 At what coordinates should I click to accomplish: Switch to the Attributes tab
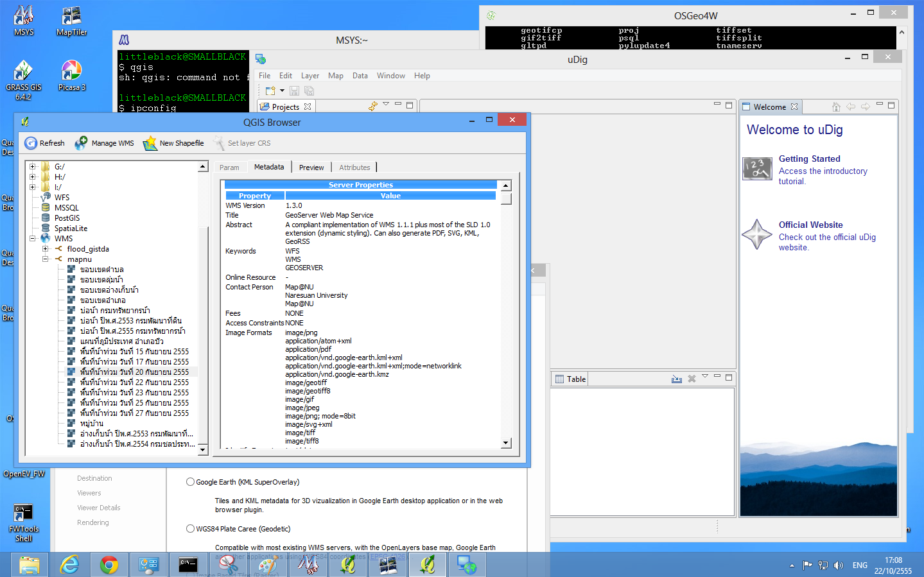click(x=354, y=168)
